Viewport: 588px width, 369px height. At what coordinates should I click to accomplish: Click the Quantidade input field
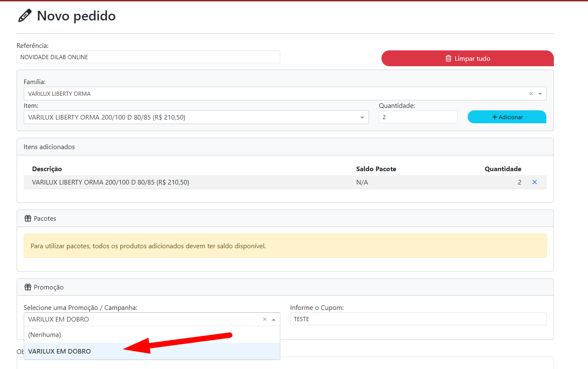[418, 117]
